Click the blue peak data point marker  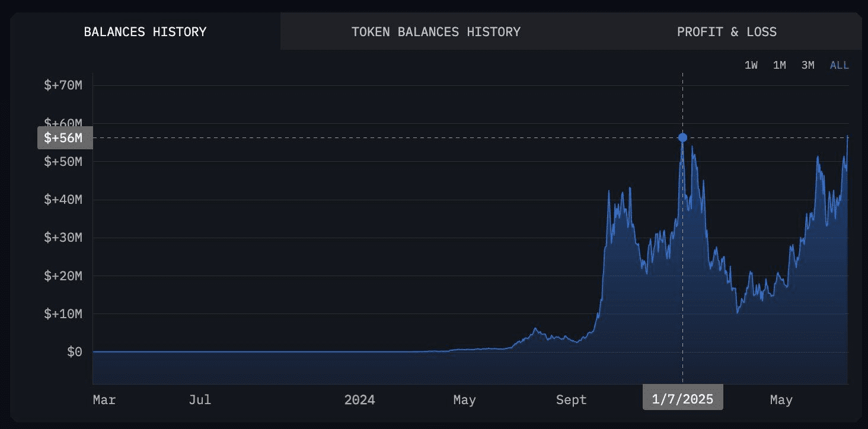pos(682,137)
